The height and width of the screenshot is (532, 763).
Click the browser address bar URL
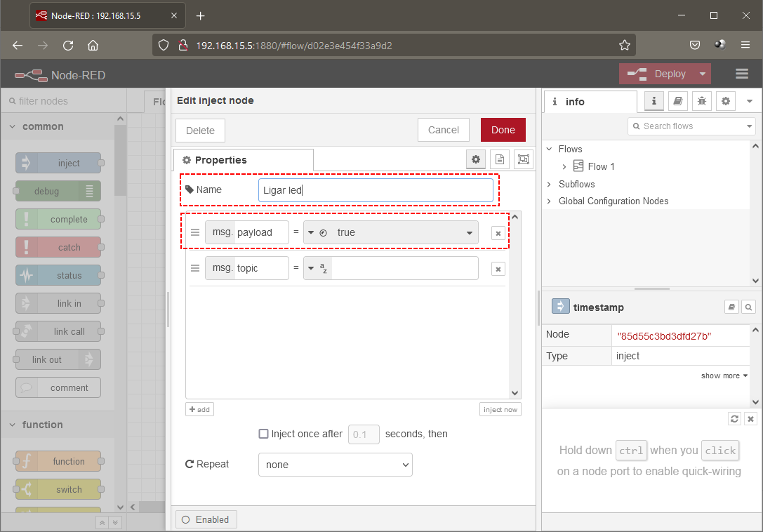(x=294, y=46)
